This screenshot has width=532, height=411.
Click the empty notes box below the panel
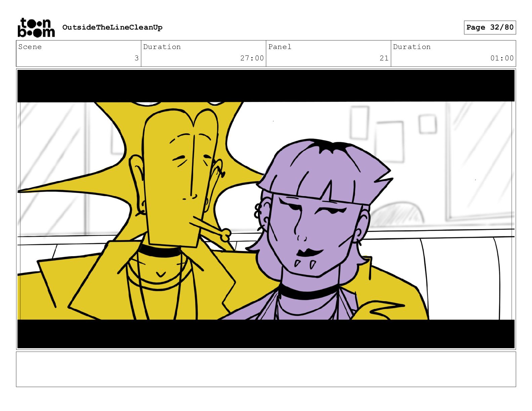[266, 369]
